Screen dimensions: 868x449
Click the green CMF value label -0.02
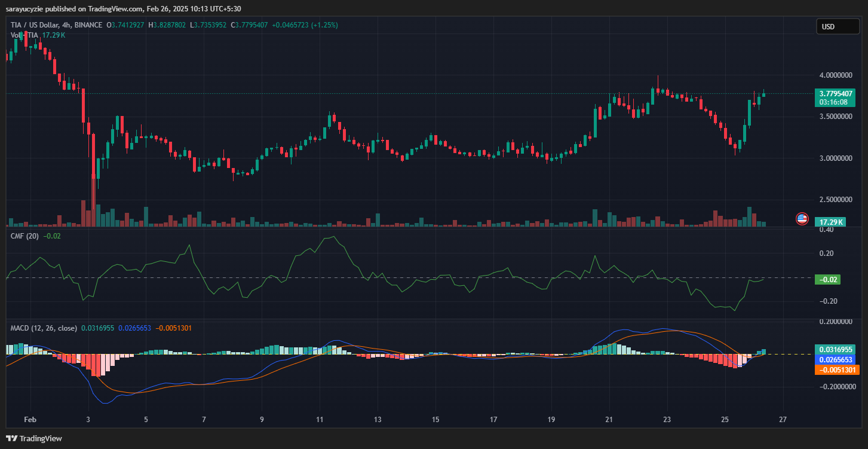pyautogui.click(x=828, y=279)
